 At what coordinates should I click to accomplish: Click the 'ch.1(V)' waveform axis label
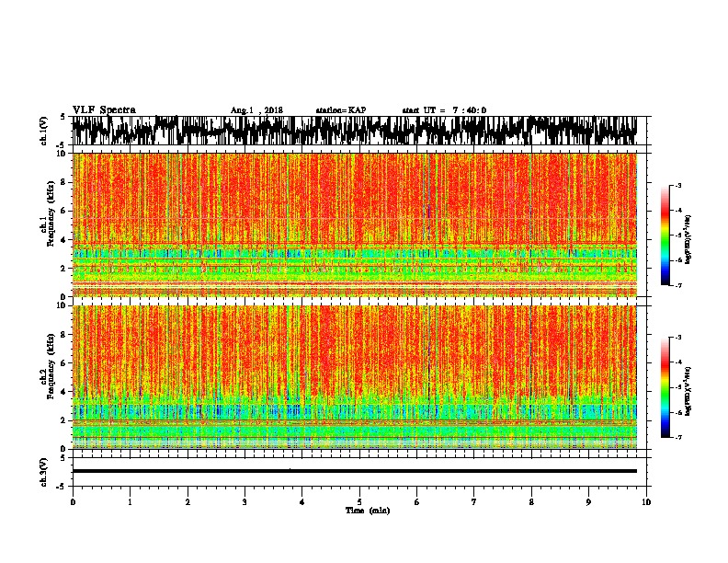click(43, 131)
